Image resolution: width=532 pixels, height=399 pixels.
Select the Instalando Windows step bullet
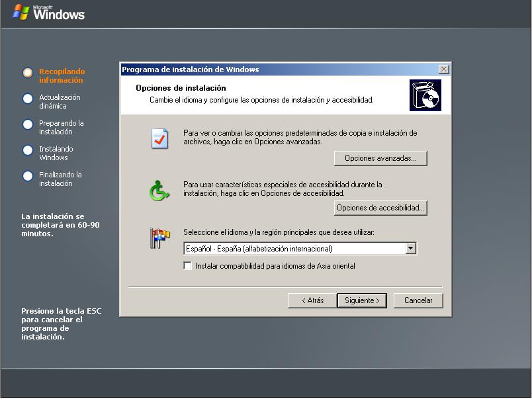(x=28, y=150)
